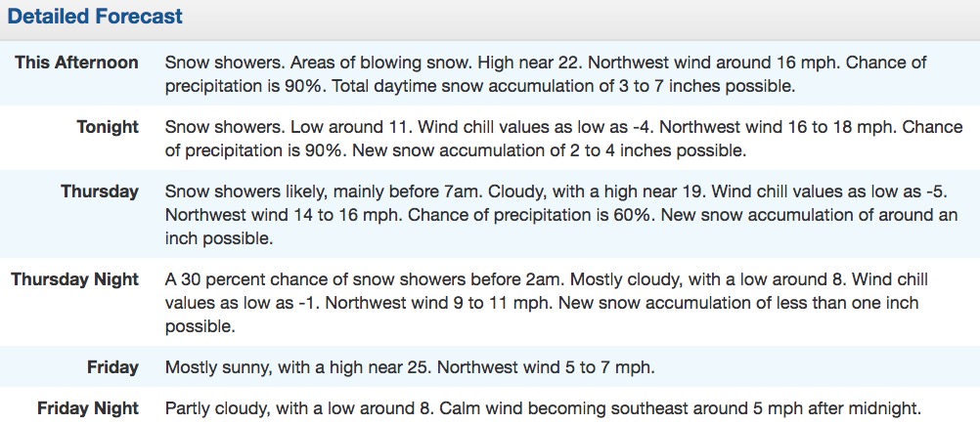Click the This Afternoon snow showers description
Screen dimensions: 980x424
click(546, 74)
